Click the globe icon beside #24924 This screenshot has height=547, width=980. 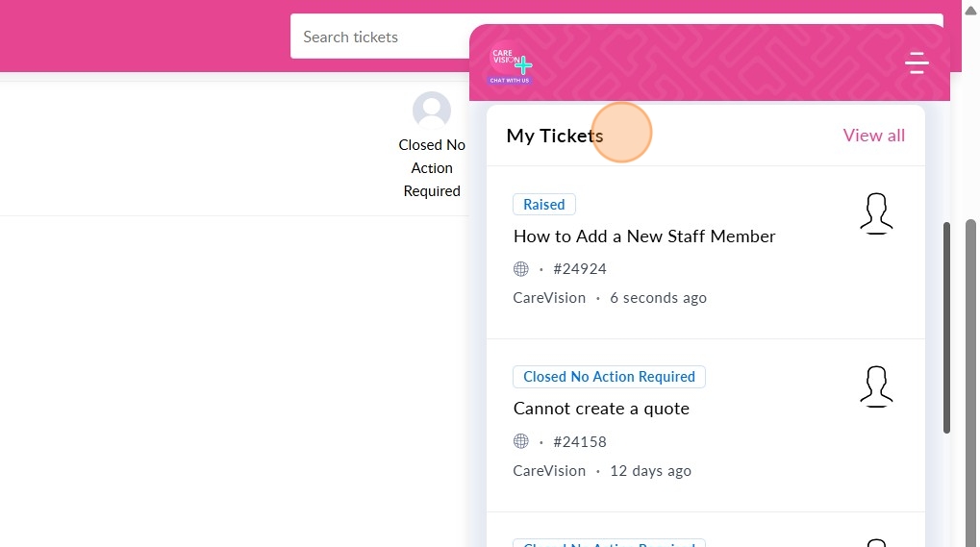click(521, 269)
